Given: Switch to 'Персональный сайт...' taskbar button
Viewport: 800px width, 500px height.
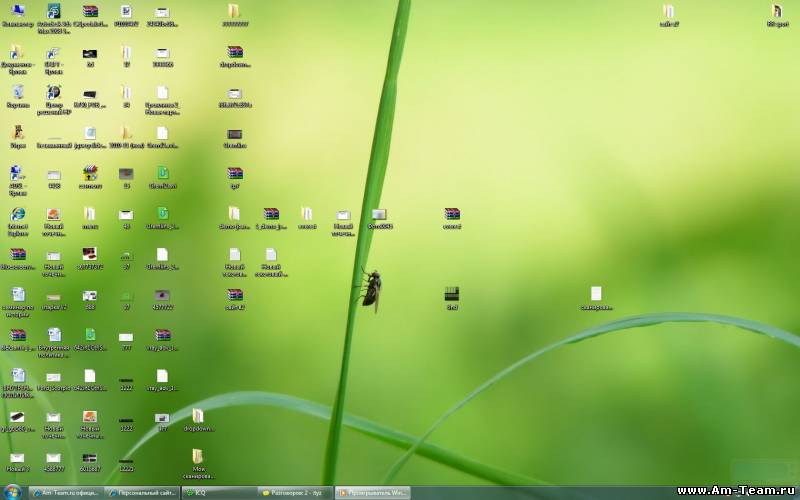Looking at the screenshot, I should [142, 493].
